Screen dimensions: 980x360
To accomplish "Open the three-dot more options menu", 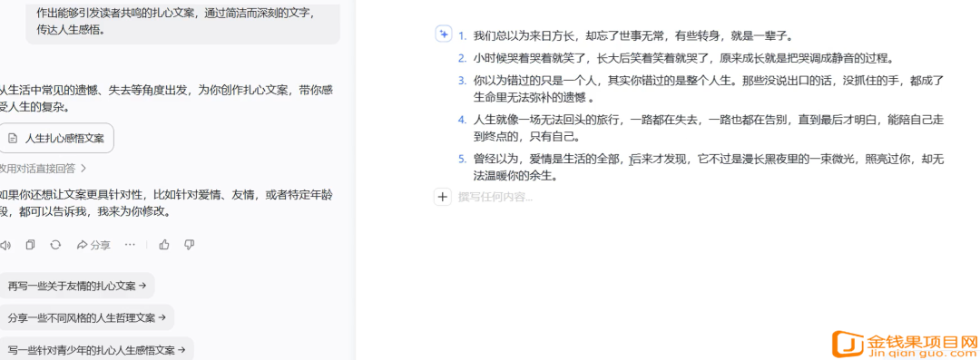I will (x=130, y=245).
